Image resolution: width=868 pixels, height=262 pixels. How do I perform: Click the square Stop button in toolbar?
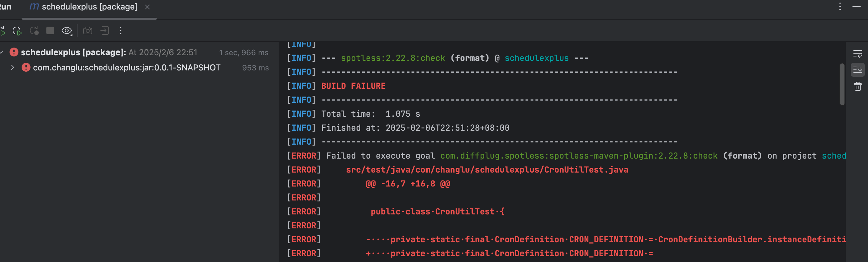tap(50, 30)
